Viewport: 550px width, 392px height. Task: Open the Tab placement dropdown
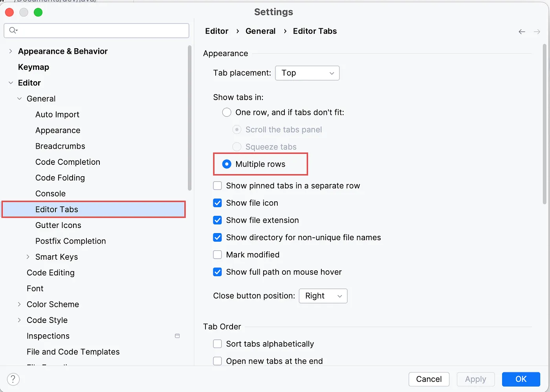click(307, 73)
